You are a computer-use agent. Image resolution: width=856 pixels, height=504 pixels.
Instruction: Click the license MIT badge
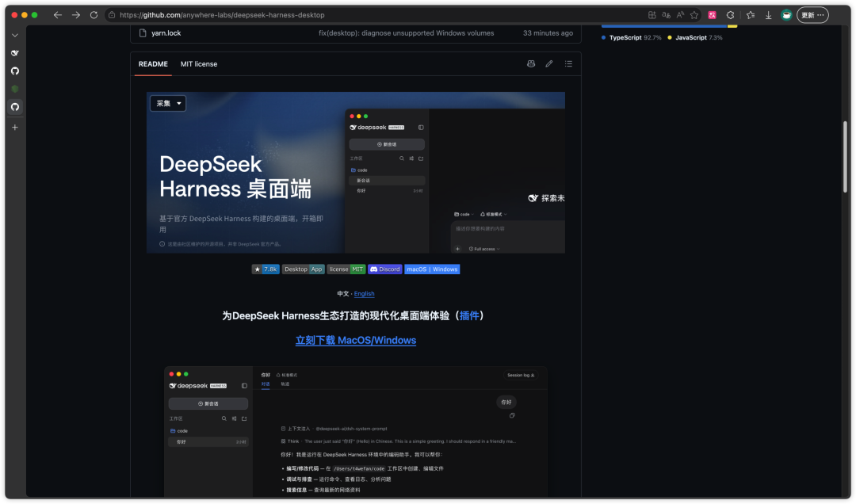pos(346,269)
